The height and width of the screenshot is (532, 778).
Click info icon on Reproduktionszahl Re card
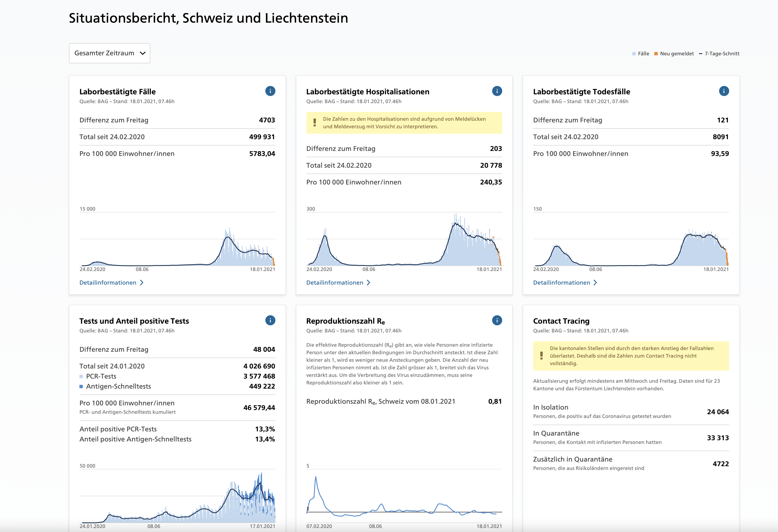pos(497,320)
